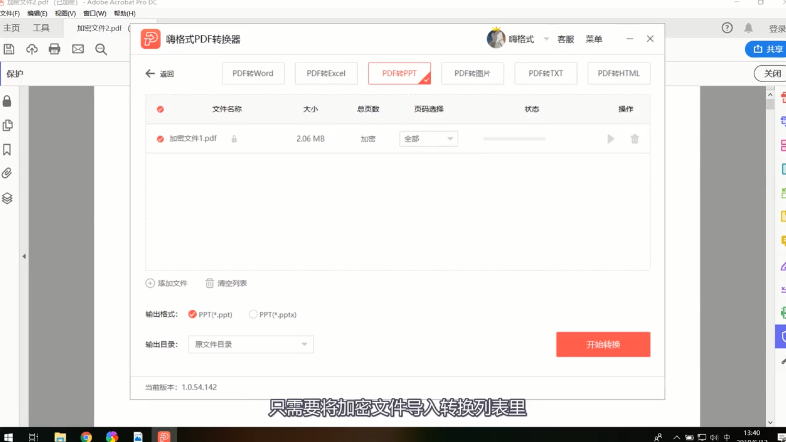The height and width of the screenshot is (442, 786).
Task: Switch to PDF转Word tab
Action: coord(253,73)
